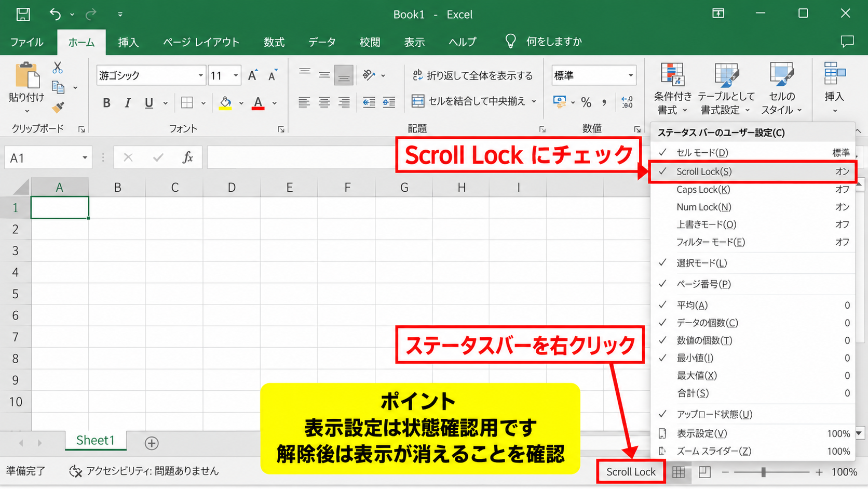Add a new sheet with plus icon
The height and width of the screenshot is (489, 868).
point(152,443)
